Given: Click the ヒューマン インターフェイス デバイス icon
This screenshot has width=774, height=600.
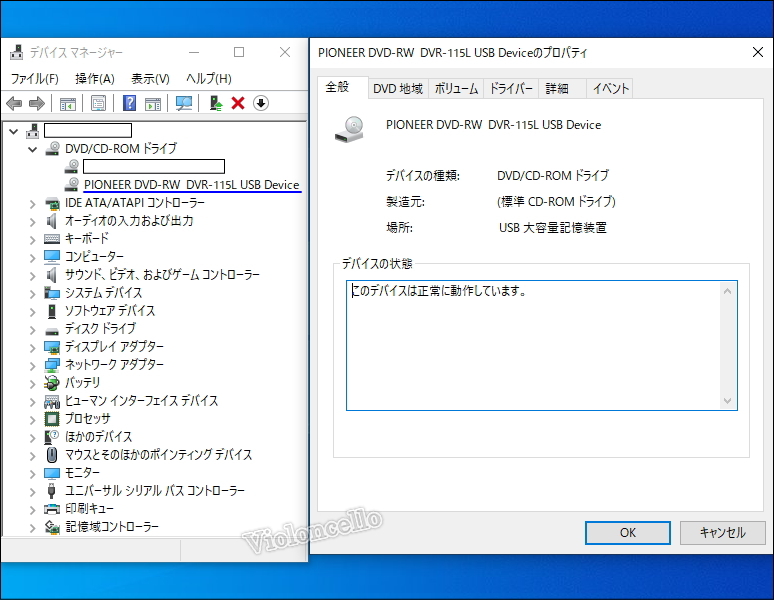Looking at the screenshot, I should point(52,401).
